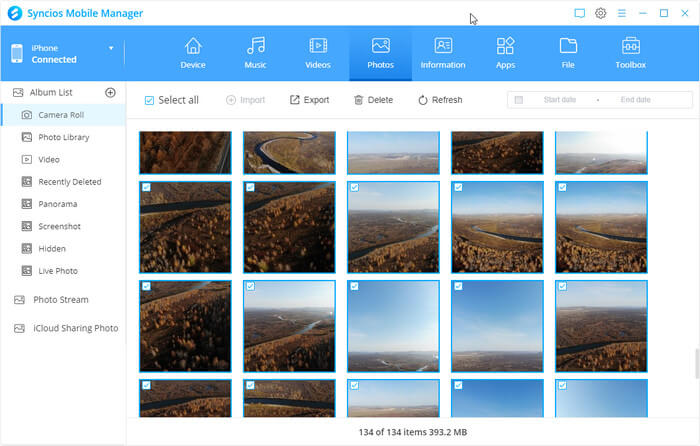Click the Import button
Viewport: 700px width, 446px height.
[x=246, y=100]
